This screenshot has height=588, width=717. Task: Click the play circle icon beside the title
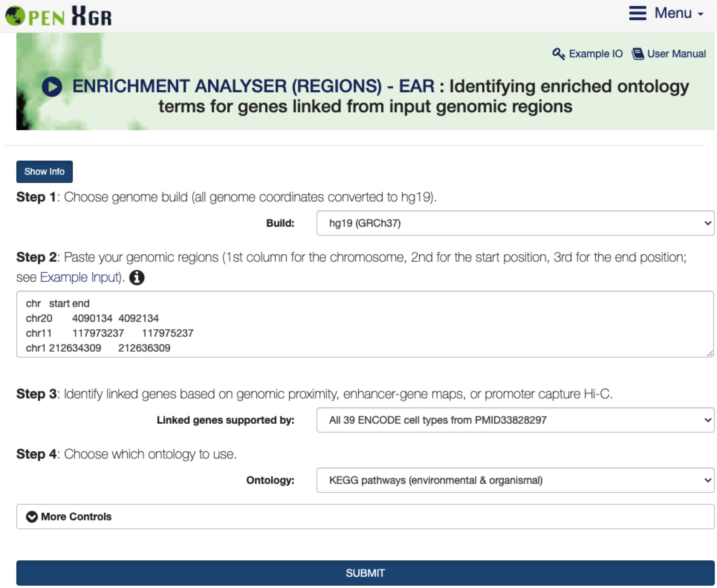coord(52,87)
